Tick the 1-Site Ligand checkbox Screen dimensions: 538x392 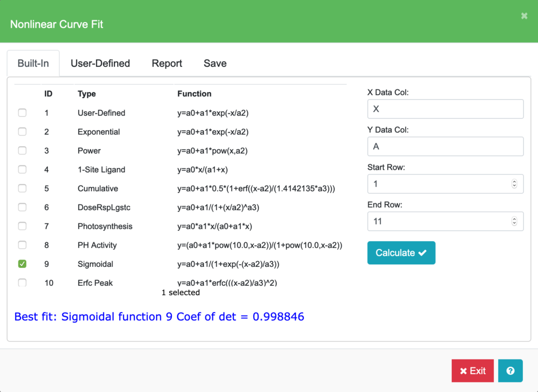click(22, 170)
